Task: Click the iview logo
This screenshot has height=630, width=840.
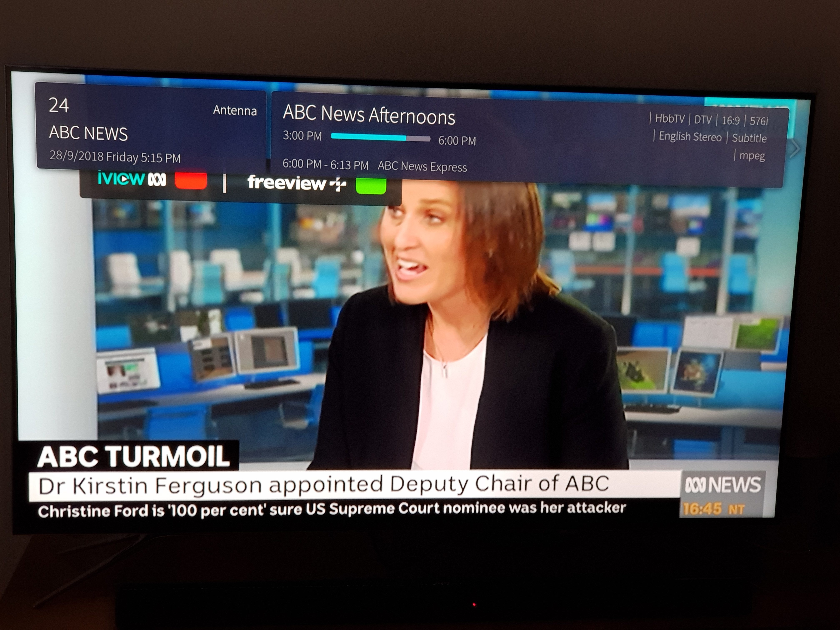Action: click(x=132, y=179)
